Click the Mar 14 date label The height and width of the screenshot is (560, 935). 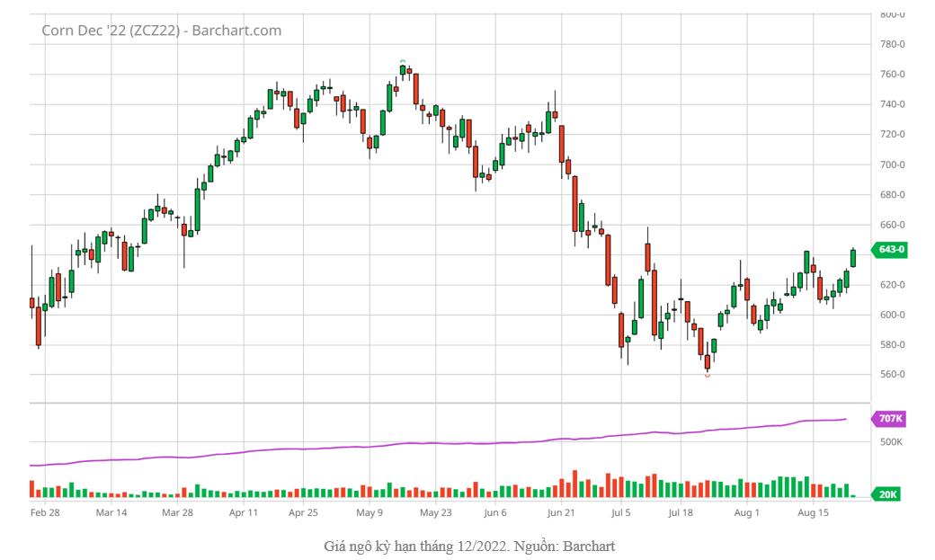tap(111, 513)
